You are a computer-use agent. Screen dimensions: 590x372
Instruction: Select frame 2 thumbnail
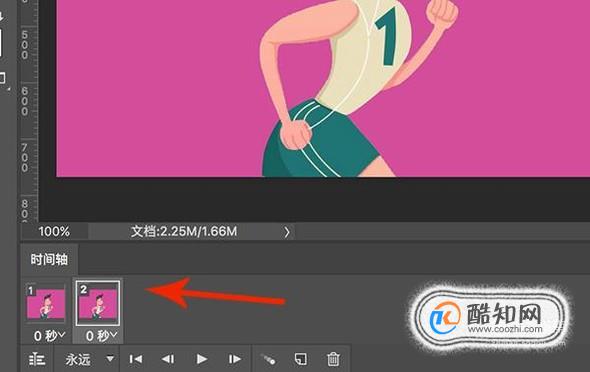pyautogui.click(x=98, y=302)
